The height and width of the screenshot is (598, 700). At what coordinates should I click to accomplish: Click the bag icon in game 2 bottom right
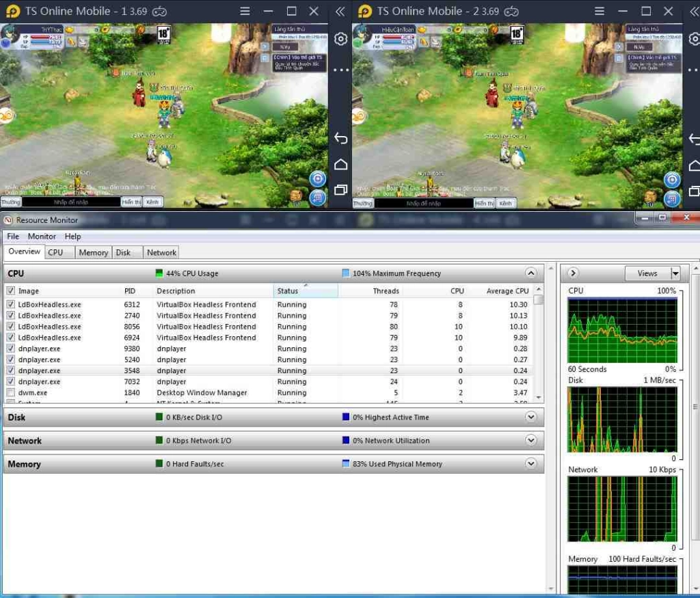tap(651, 197)
